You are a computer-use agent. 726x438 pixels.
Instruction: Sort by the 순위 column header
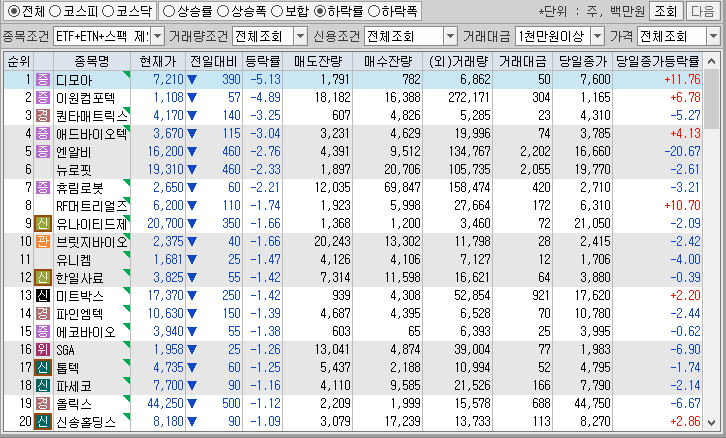(19, 61)
